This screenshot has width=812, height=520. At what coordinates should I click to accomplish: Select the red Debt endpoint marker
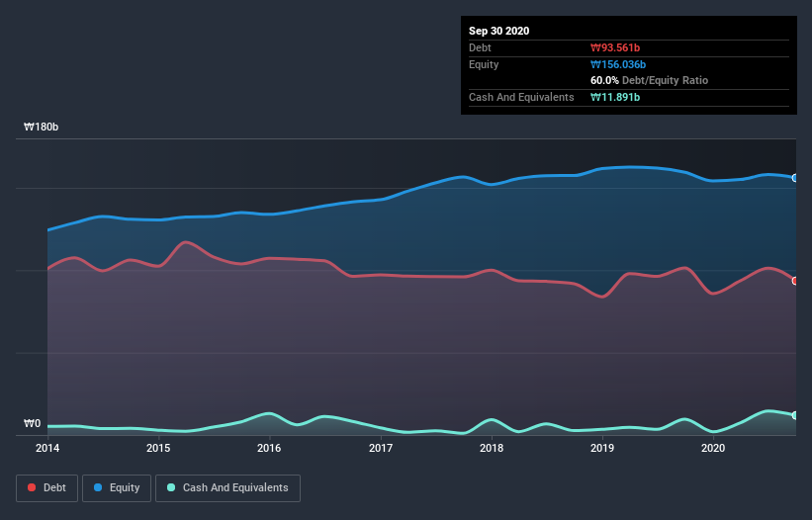point(795,281)
